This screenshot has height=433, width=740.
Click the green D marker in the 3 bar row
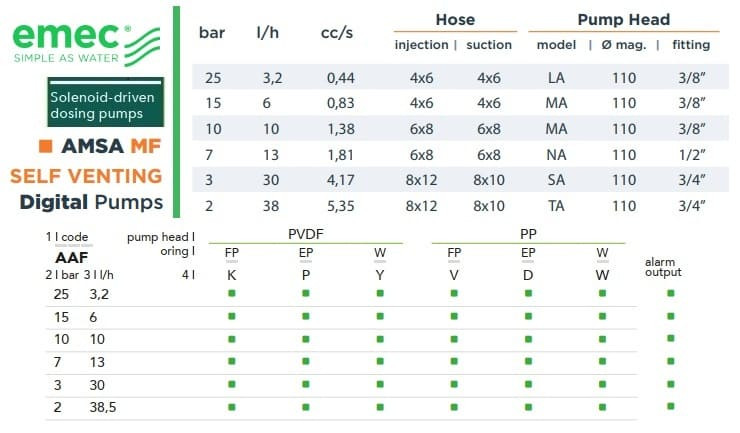coord(528,384)
